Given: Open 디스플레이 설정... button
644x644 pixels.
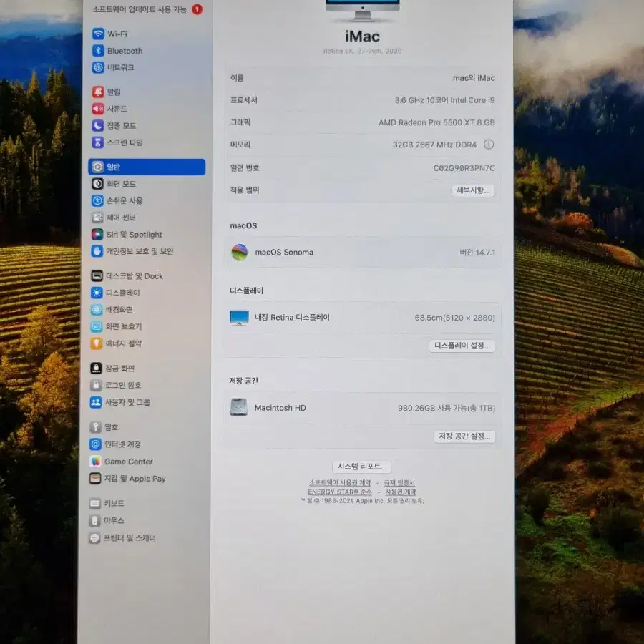Looking at the screenshot, I should pyautogui.click(x=462, y=346).
